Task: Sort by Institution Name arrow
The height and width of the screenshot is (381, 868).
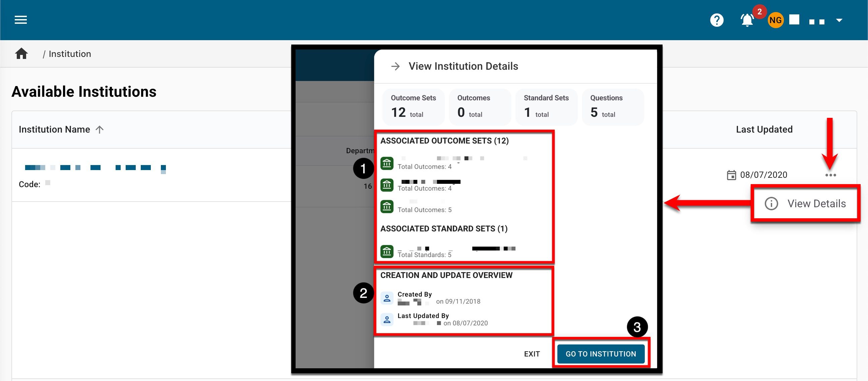Action: [100, 130]
